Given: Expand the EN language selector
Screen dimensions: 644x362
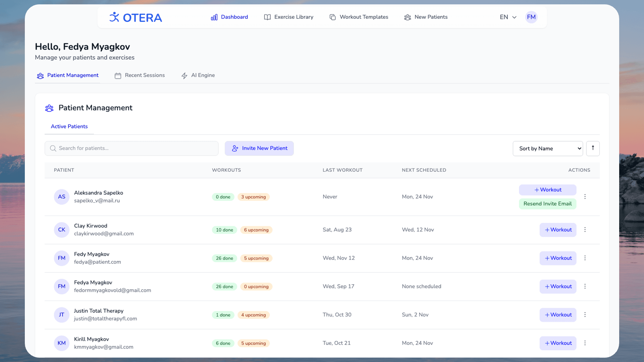Looking at the screenshot, I should 507,17.
